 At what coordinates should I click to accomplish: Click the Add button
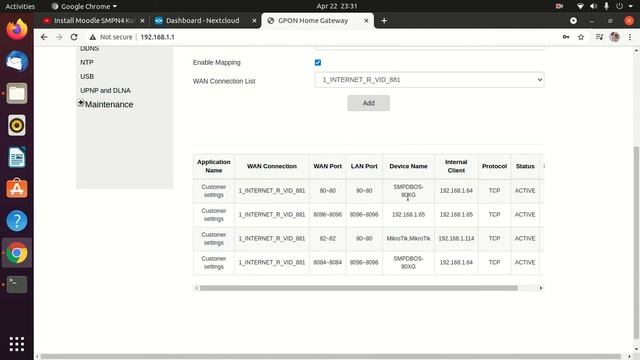tap(369, 103)
